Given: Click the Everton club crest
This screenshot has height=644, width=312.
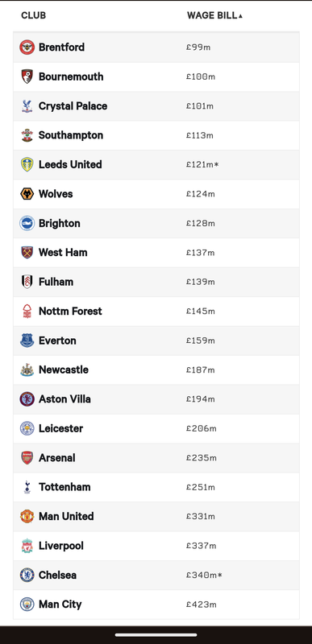Looking at the screenshot, I should (x=27, y=341).
